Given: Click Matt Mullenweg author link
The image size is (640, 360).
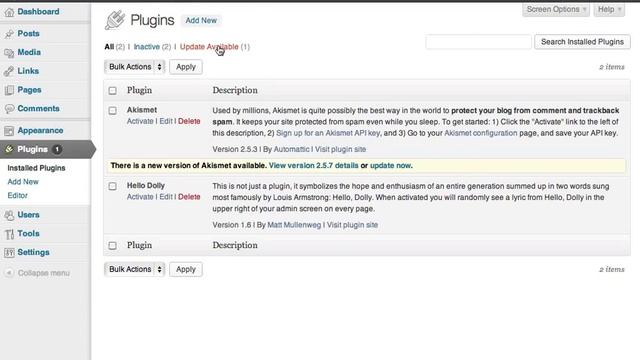Looking at the screenshot, I should click(x=294, y=225).
